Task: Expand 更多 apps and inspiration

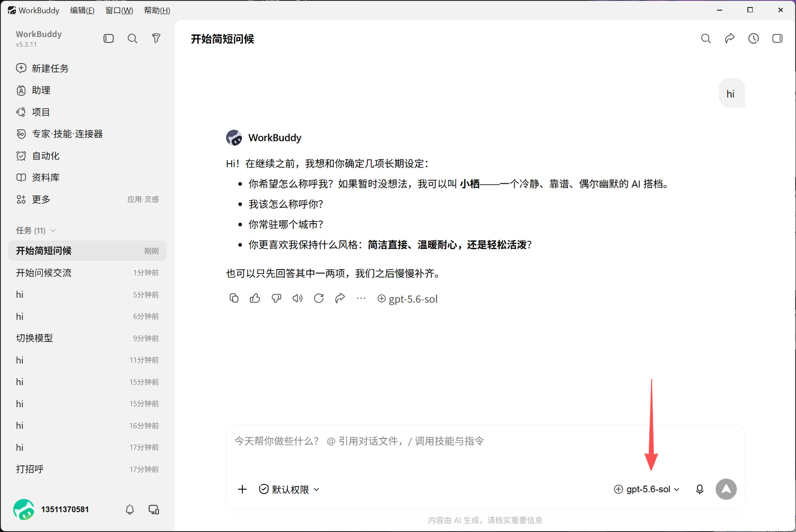Action: tap(87, 199)
